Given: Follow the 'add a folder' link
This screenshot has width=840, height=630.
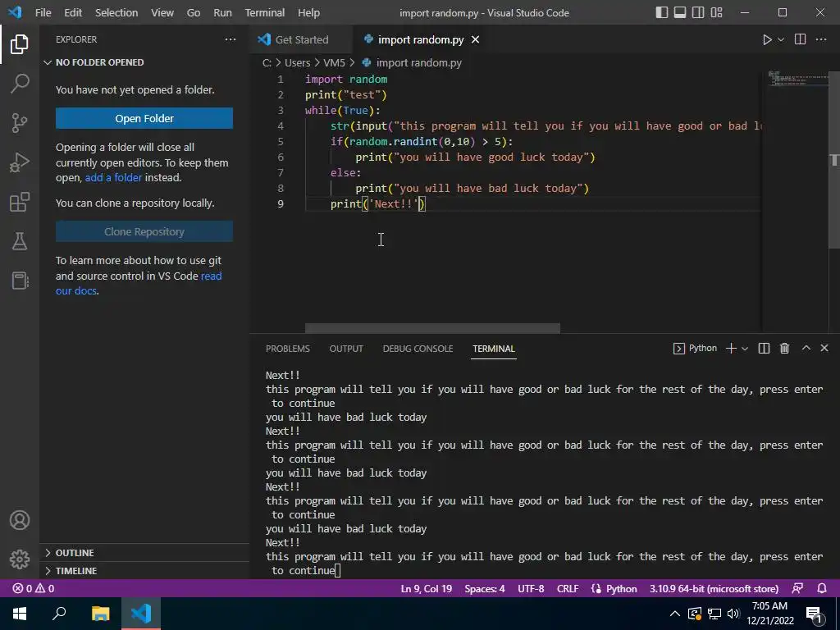Looking at the screenshot, I should 113,177.
